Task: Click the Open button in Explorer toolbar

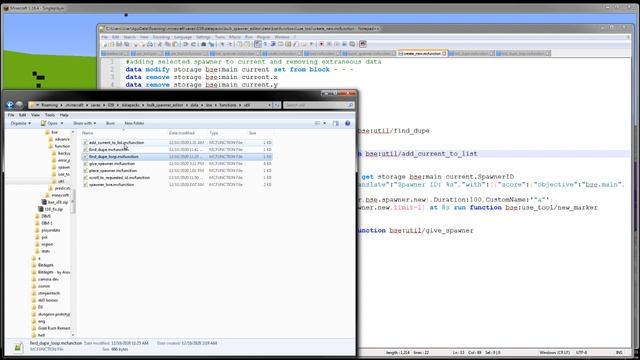Action: [x=49, y=123]
